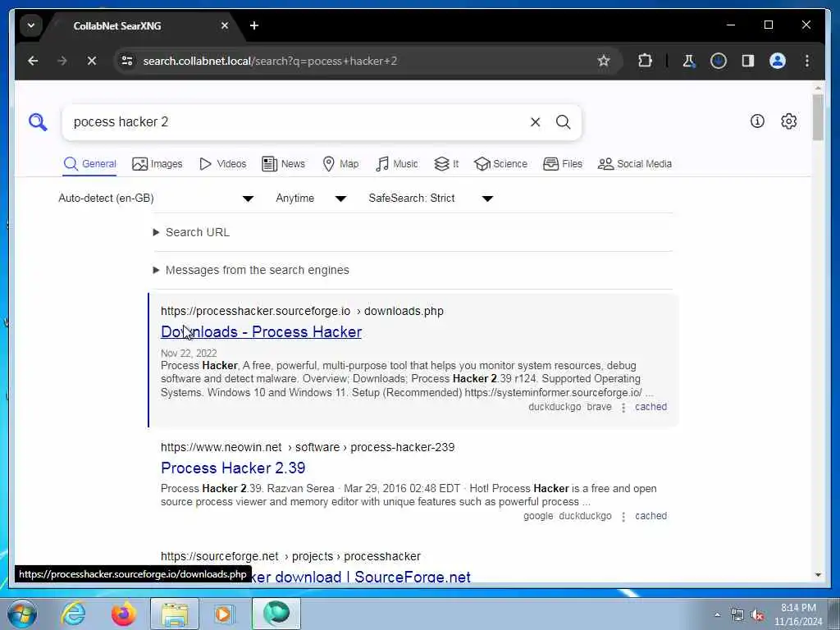
Task: Submit search with magnifier button
Action: [563, 122]
